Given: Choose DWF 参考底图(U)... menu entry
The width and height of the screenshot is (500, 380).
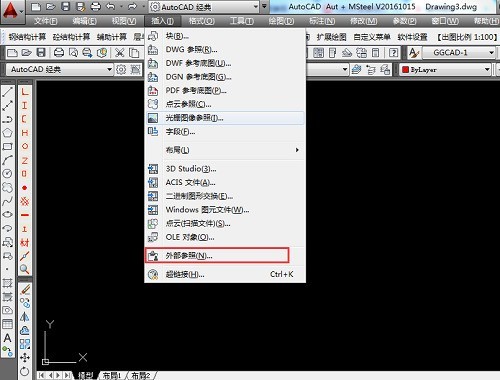Looking at the screenshot, I should (x=225, y=63).
